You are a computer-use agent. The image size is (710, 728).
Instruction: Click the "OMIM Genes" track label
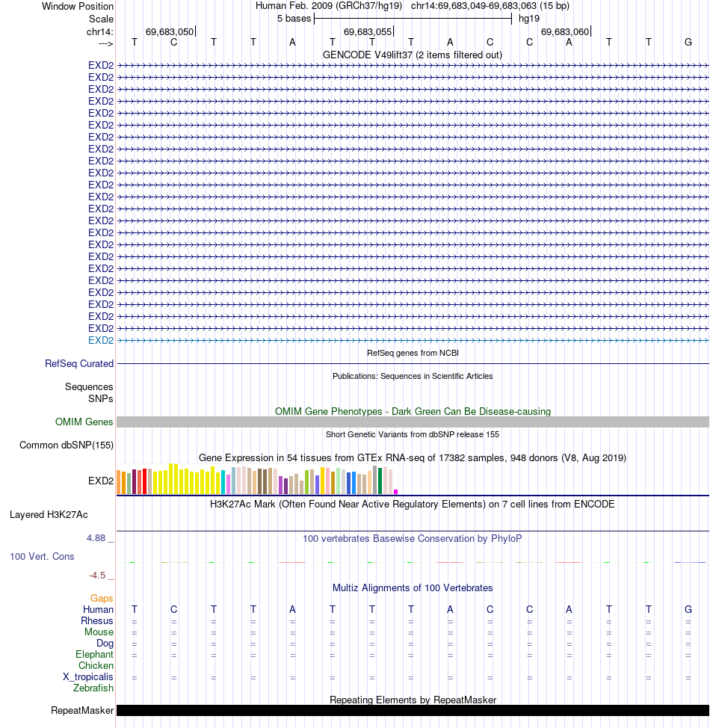point(84,422)
